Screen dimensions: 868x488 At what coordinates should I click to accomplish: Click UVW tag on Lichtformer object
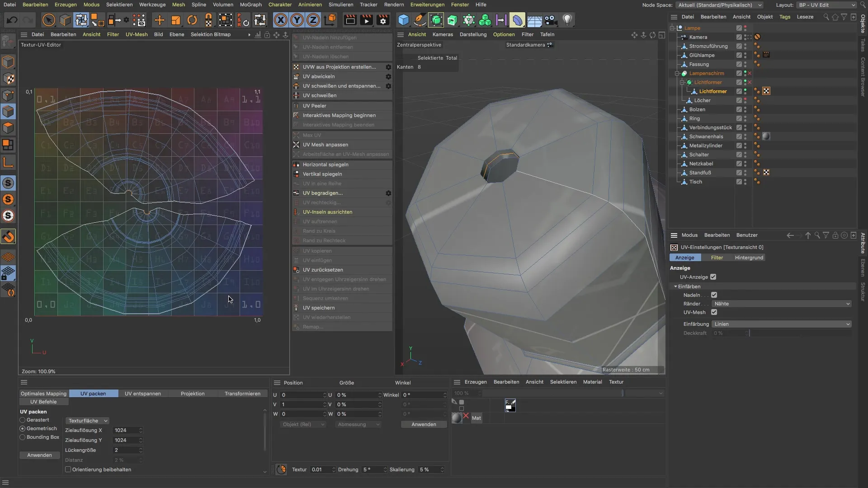(766, 91)
